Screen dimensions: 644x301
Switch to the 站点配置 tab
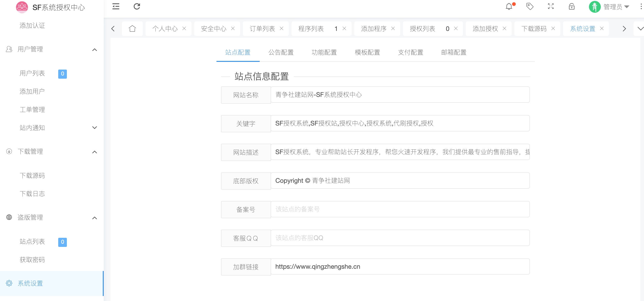point(238,52)
